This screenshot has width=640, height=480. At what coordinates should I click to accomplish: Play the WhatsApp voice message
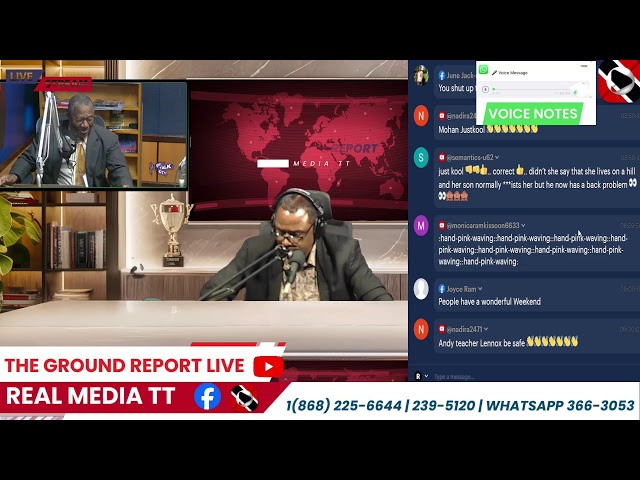pos(485,89)
